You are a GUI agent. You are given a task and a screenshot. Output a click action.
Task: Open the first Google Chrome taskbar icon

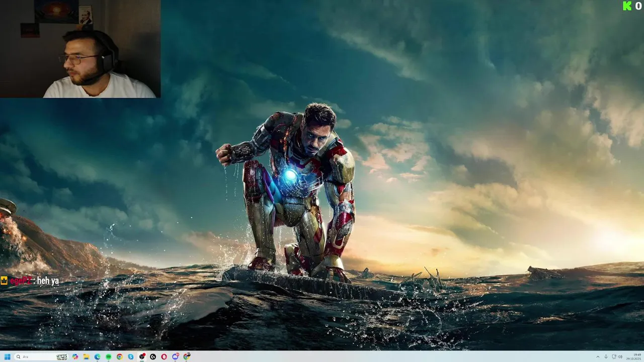pos(120,357)
